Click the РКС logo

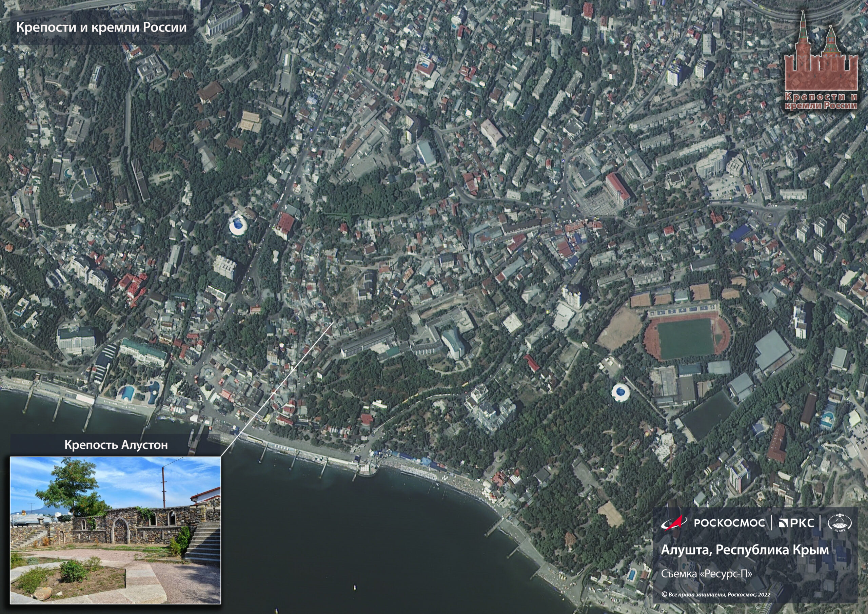(796, 523)
